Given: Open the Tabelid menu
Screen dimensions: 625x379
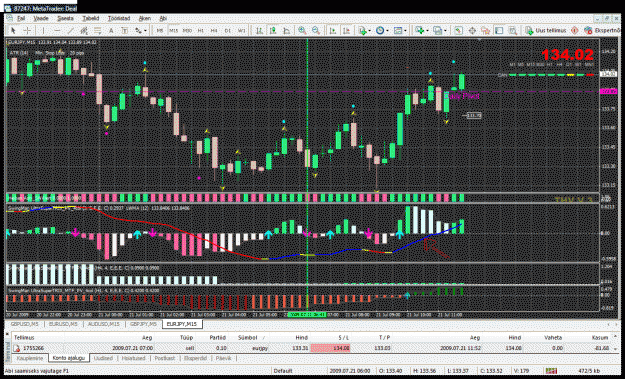Looking at the screenshot, I should 90,18.
